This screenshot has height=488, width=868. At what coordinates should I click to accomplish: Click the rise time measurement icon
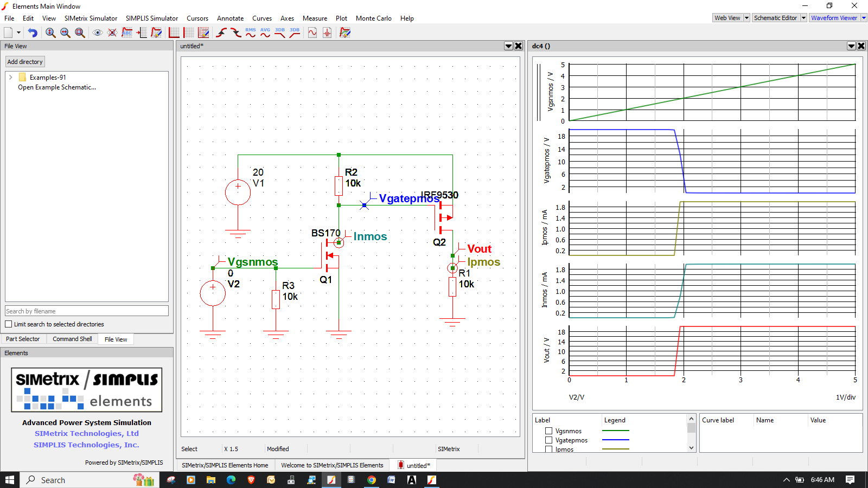coord(221,33)
